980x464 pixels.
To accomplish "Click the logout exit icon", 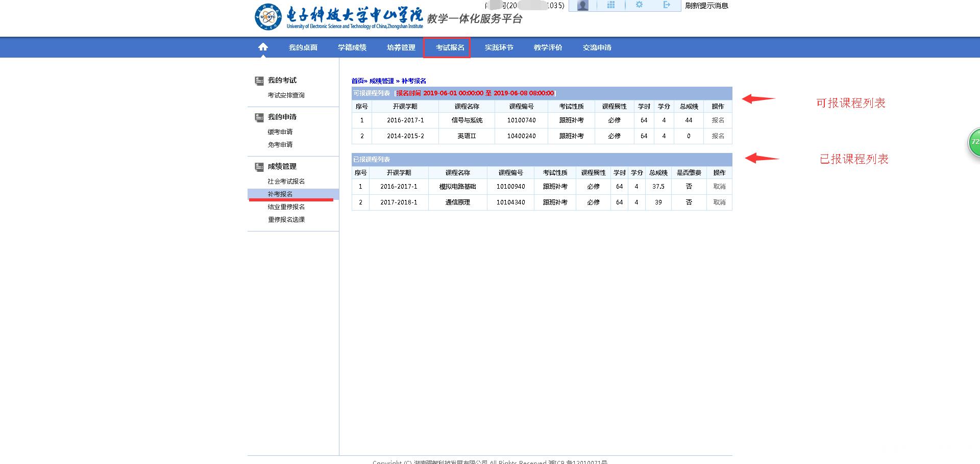I will pos(667,5).
